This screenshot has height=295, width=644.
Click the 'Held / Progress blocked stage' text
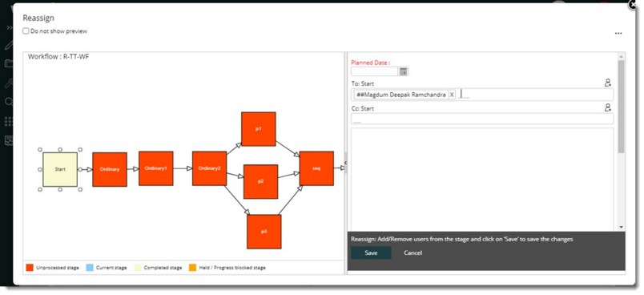click(x=232, y=268)
